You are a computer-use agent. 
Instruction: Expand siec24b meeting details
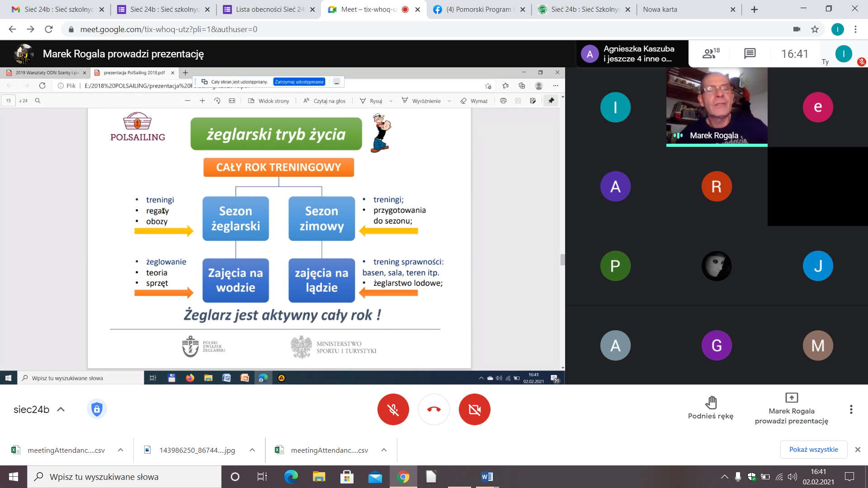tap(61, 409)
